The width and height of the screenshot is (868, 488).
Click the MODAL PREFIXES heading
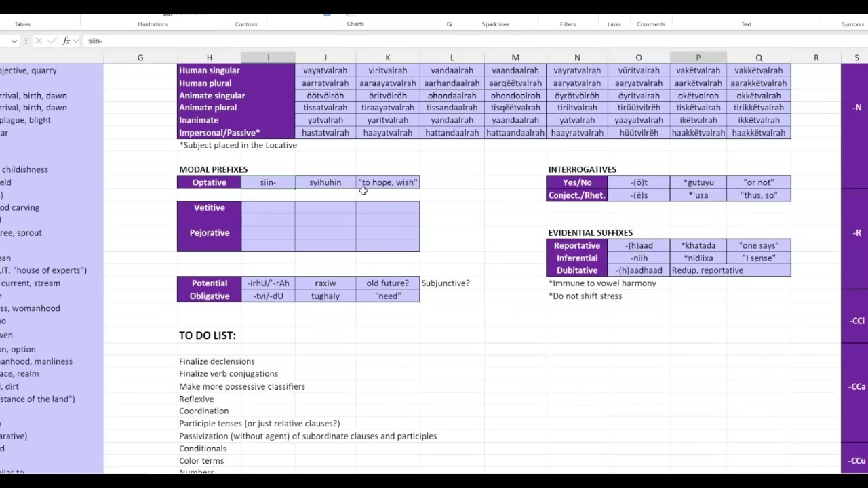pos(213,169)
